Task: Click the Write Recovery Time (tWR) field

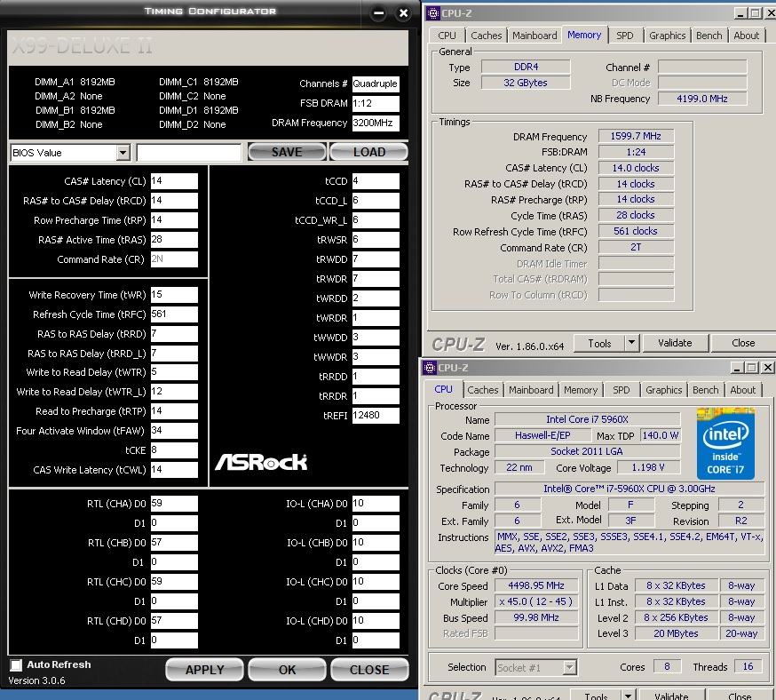Action: (x=174, y=295)
